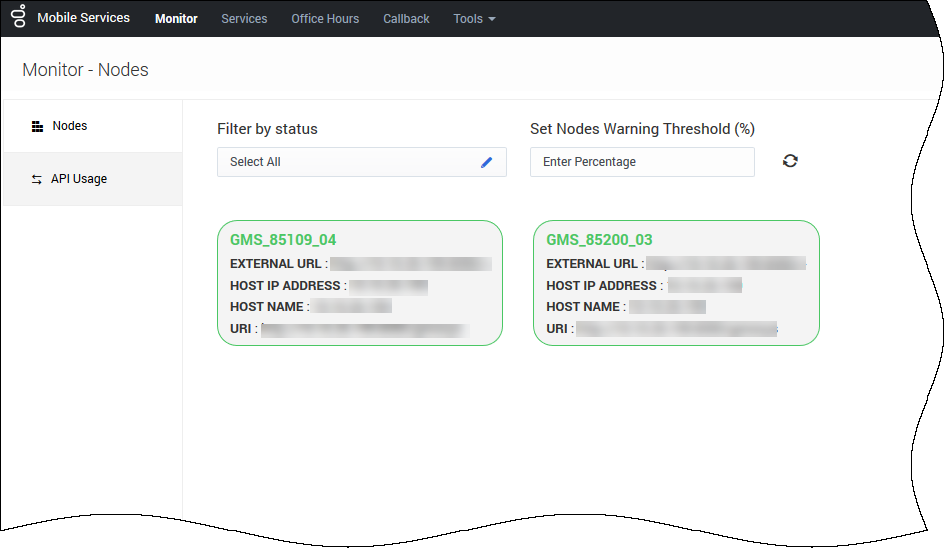Open the GMS_85109_04 node card

(360, 283)
